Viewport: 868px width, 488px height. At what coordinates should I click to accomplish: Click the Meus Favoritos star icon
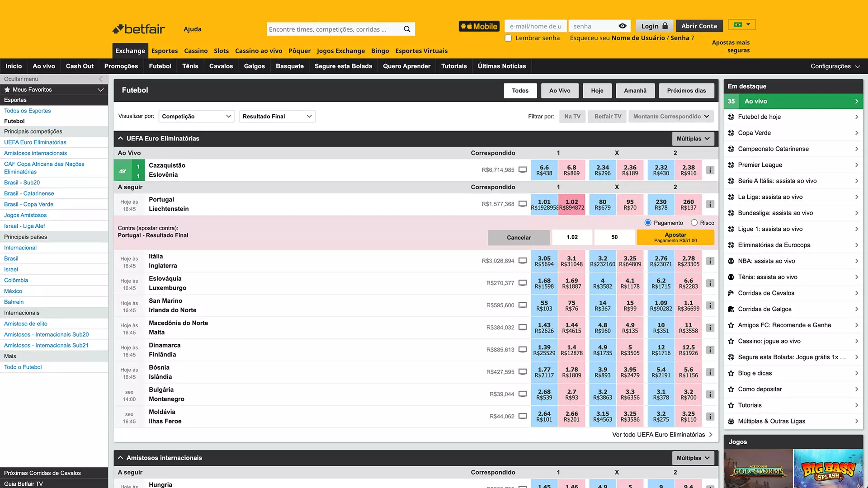pos(7,89)
